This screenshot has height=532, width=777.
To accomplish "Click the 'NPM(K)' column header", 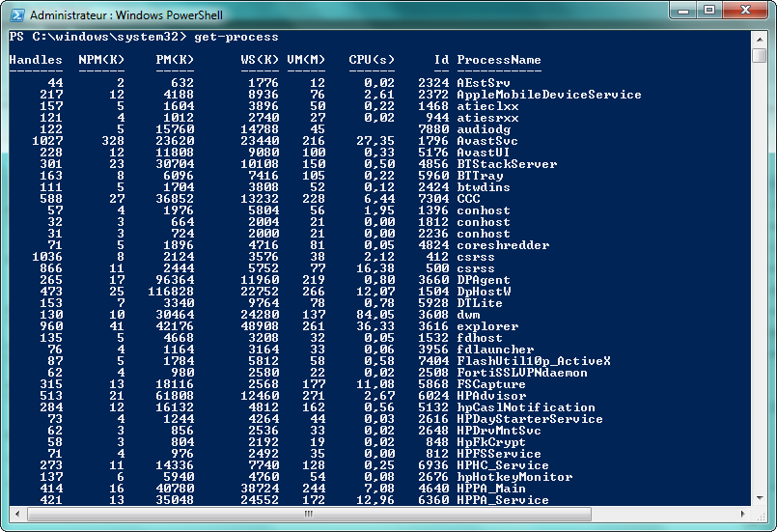I will [101, 60].
